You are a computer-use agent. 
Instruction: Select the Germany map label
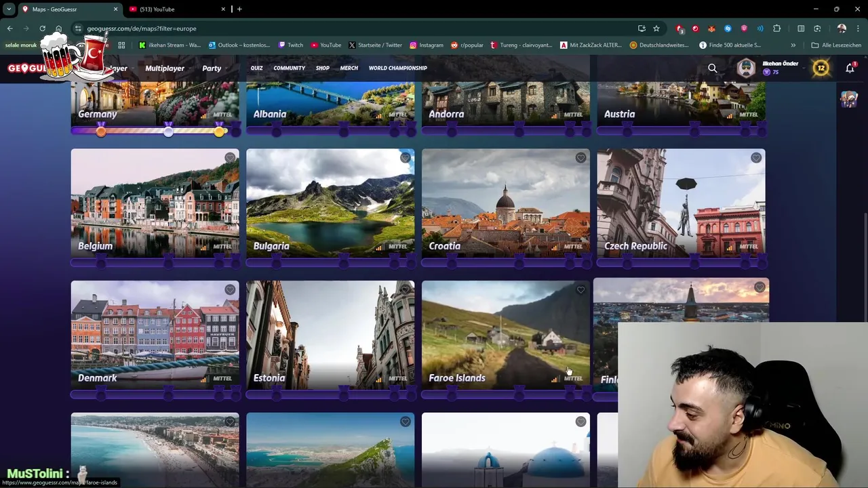point(98,114)
